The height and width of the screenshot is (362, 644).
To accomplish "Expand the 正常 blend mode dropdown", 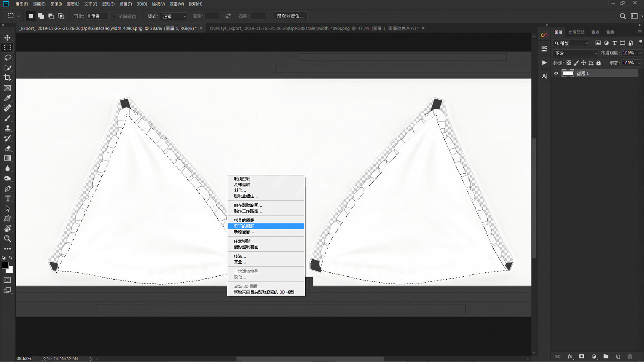I will point(575,53).
